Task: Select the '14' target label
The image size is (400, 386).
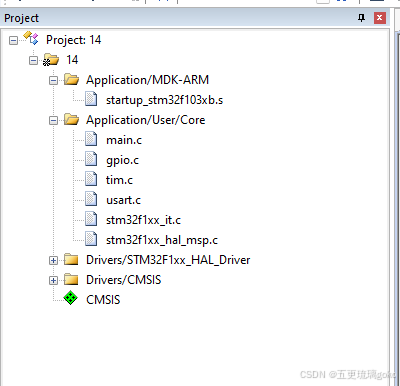Action: pos(72,60)
